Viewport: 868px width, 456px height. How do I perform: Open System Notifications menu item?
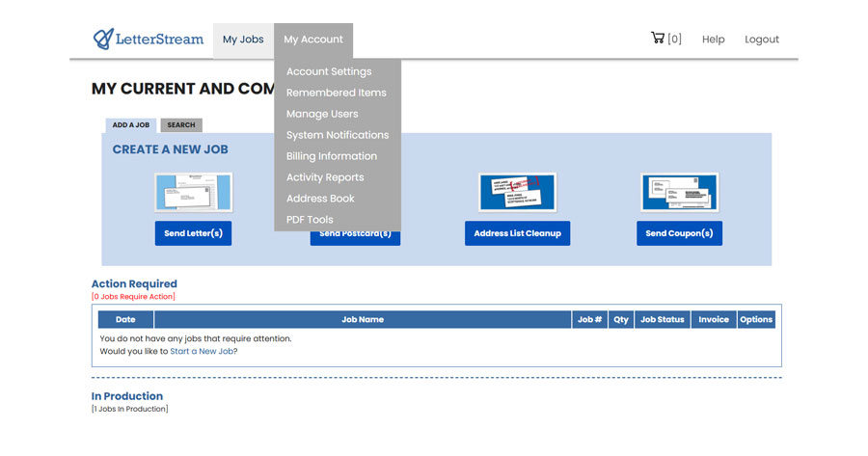click(338, 135)
